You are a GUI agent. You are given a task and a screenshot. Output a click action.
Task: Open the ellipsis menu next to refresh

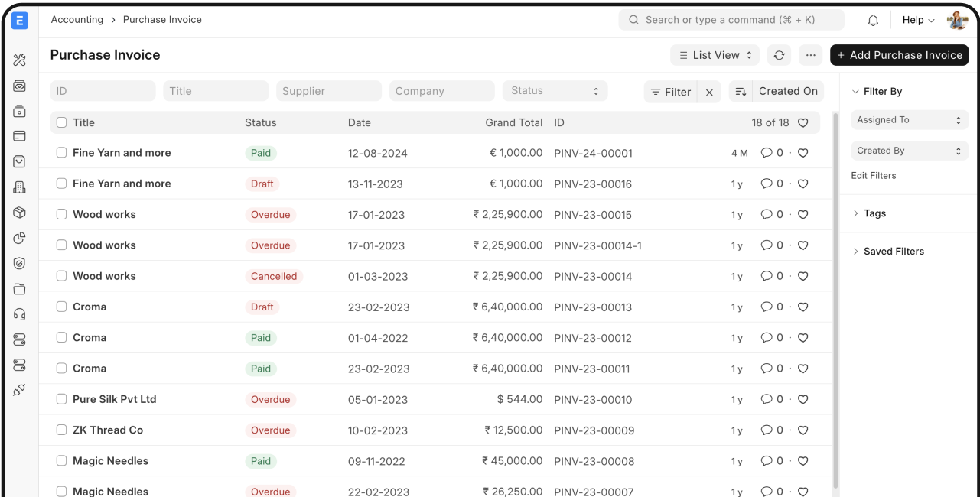coord(810,55)
